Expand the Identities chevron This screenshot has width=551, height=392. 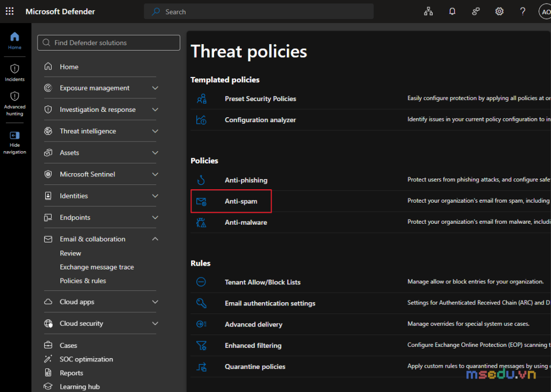(x=155, y=196)
